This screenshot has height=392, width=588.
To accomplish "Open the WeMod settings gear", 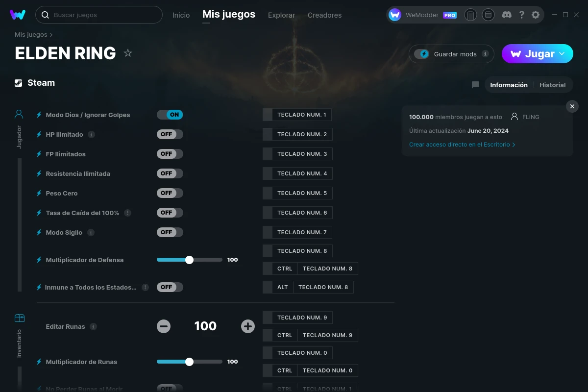I will click(536, 15).
